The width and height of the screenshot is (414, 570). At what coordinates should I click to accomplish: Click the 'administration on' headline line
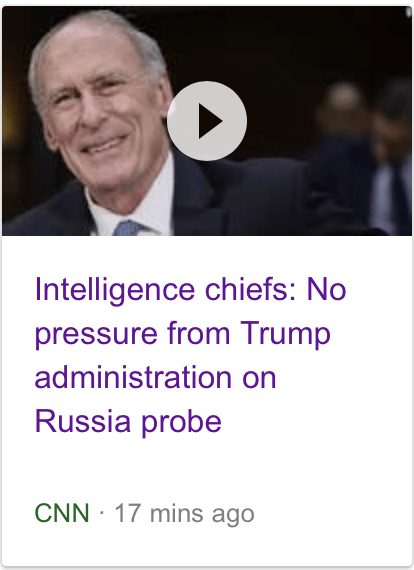[156, 377]
